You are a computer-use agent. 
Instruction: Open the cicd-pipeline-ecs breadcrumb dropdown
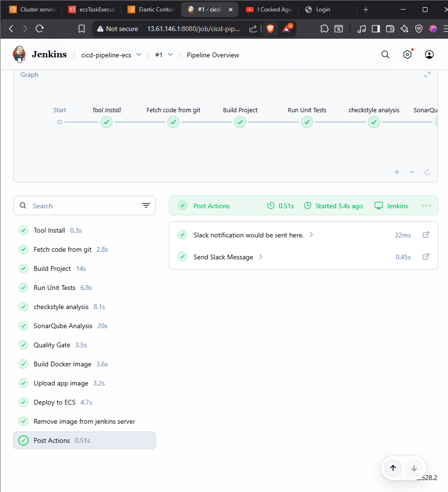139,54
